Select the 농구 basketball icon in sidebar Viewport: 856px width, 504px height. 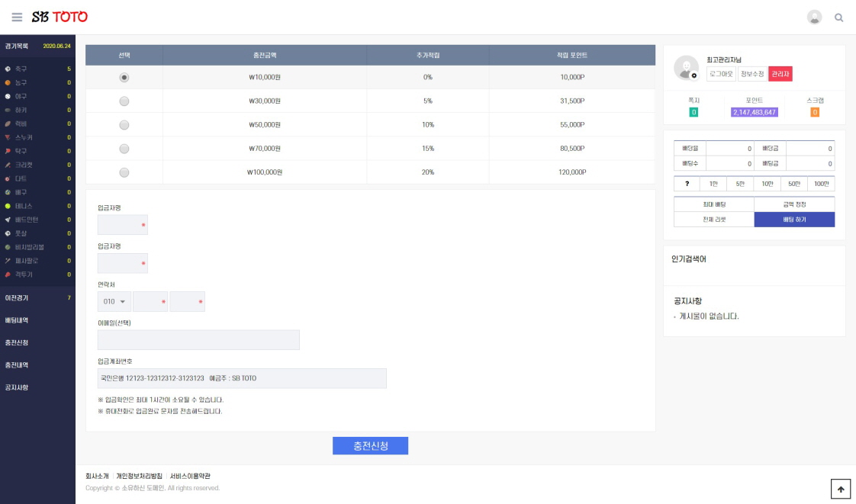(8, 82)
